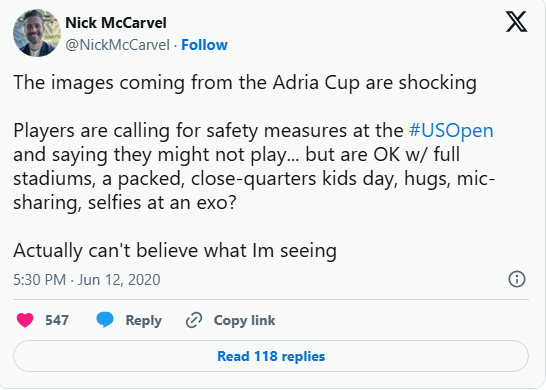
Task: Click the Copy link text
Action: 244,320
